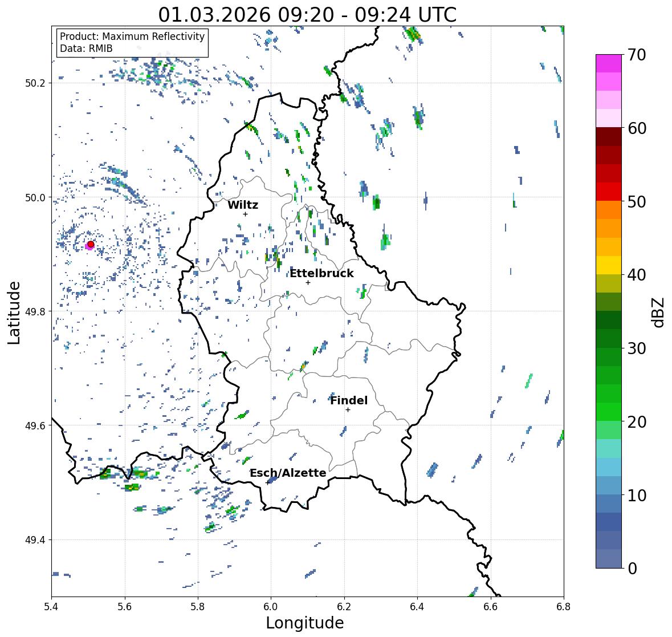Click the 'Data: RMIB' legend text
The width and height of the screenshot is (672, 637).
pyautogui.click(x=86, y=48)
